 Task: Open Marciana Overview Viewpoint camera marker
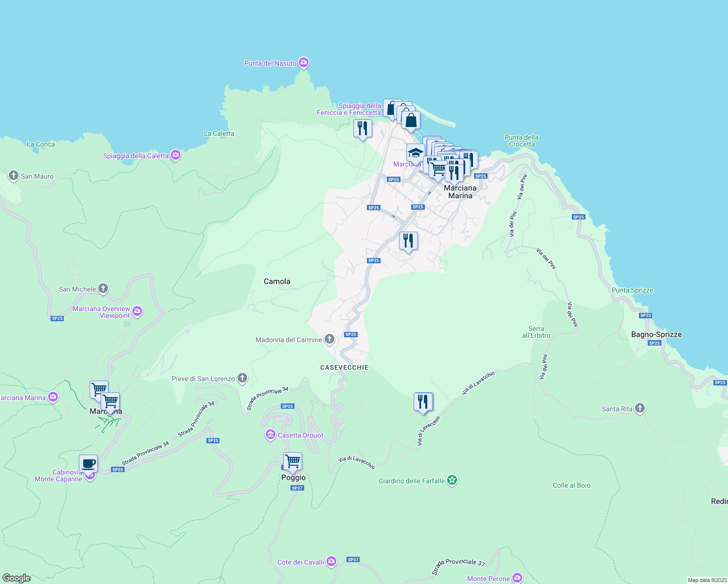(x=137, y=311)
